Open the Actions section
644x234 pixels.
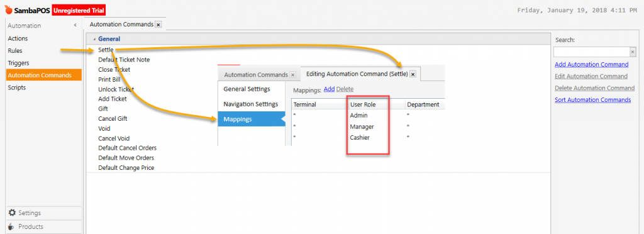click(18, 38)
